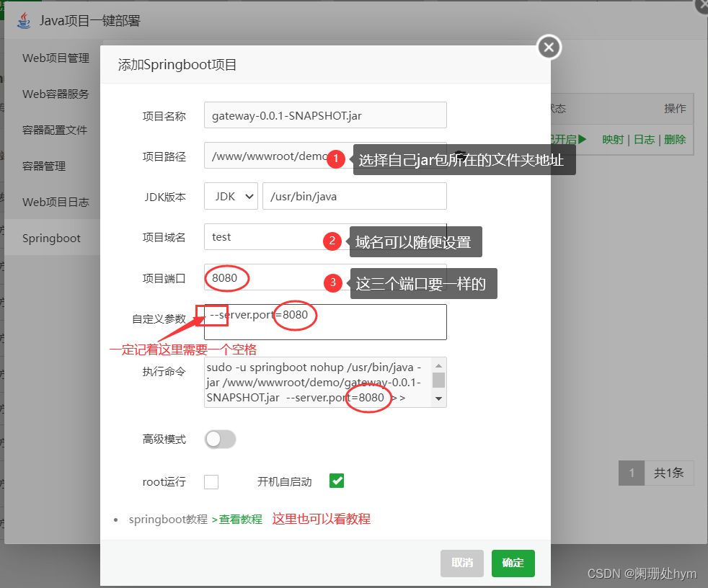Click the 删除 link in background table
708x588 pixels.
(675, 140)
